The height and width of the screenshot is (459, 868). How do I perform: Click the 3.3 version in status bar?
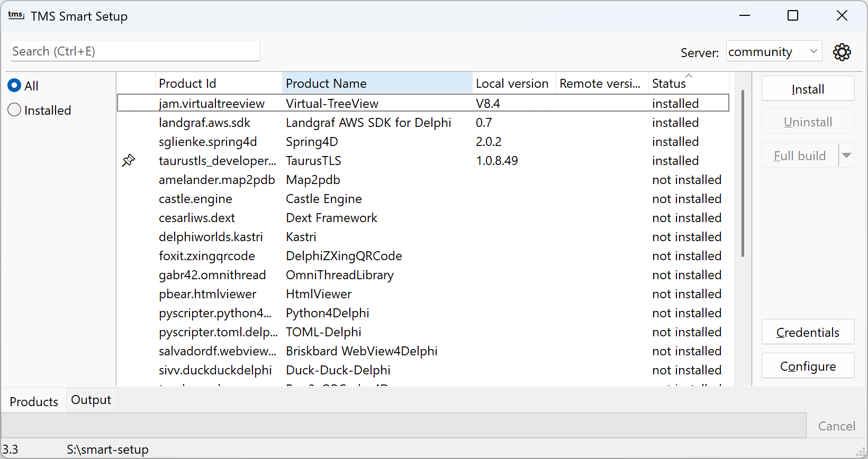(x=10, y=449)
